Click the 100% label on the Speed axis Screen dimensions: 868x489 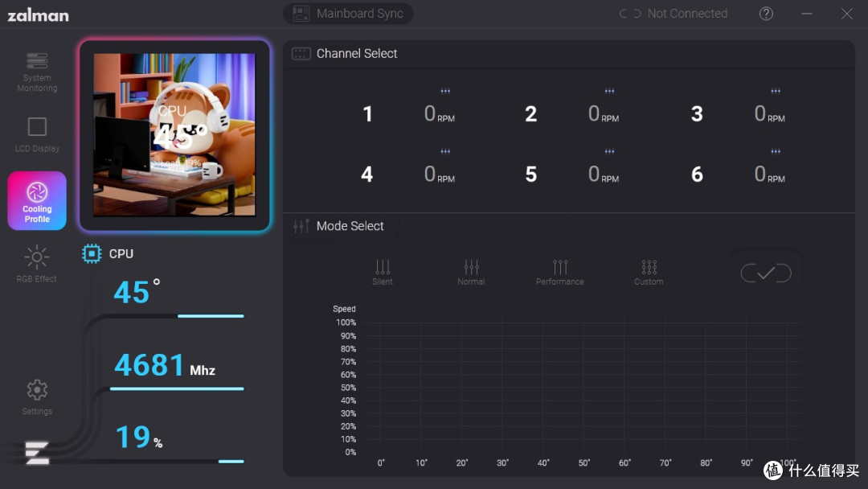pos(346,323)
